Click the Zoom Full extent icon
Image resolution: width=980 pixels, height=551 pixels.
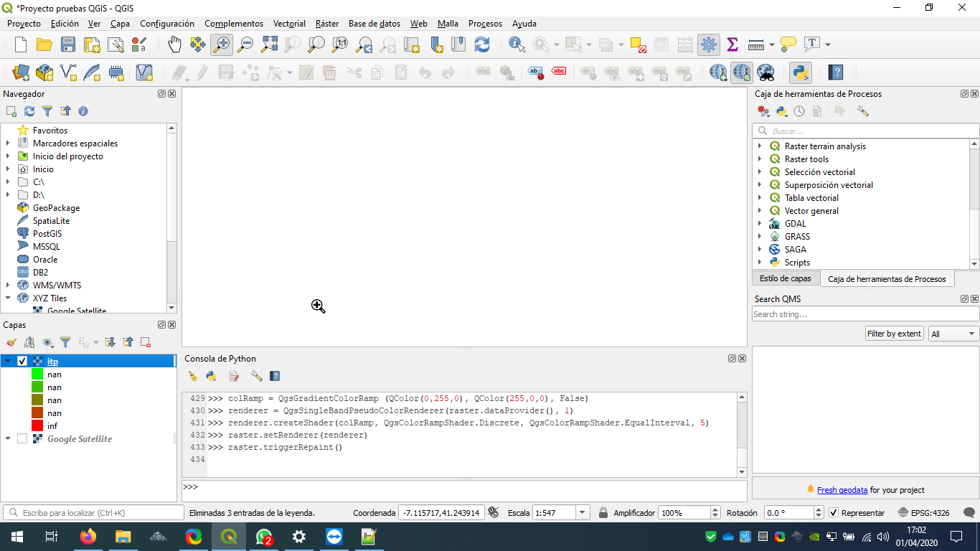click(x=269, y=44)
